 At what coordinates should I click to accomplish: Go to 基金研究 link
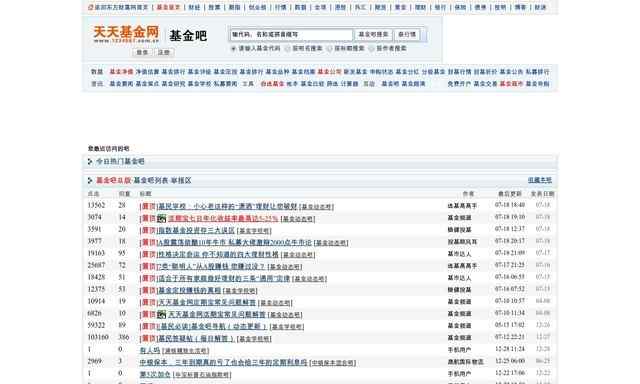point(173,84)
